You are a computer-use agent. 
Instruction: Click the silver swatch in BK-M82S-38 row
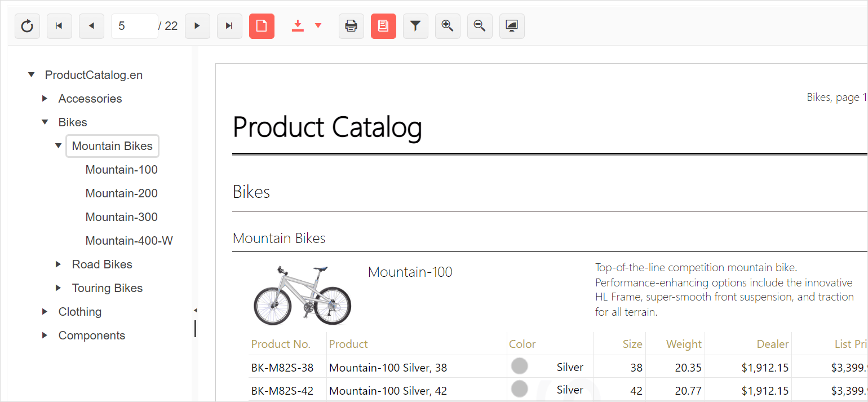tap(519, 366)
